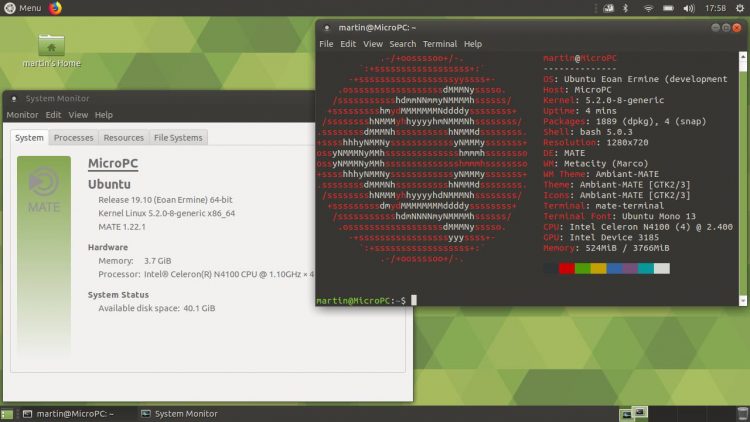Click the Processor Intel Celeron N4100 line
750x422 pixels.
pos(206,274)
